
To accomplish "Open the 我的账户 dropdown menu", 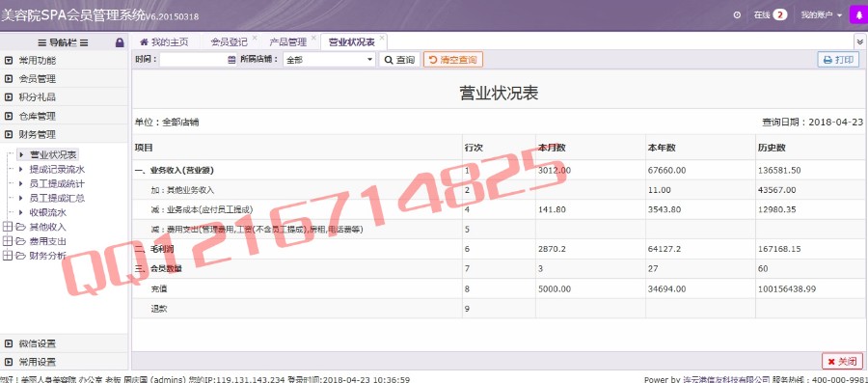I will [822, 14].
